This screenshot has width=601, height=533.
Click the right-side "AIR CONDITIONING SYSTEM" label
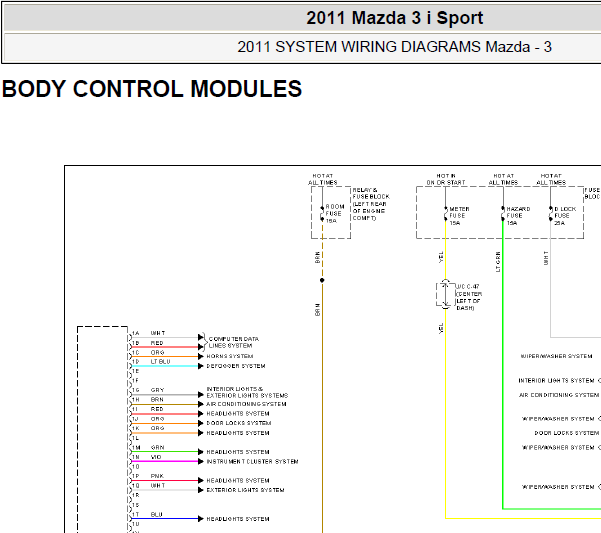click(559, 395)
